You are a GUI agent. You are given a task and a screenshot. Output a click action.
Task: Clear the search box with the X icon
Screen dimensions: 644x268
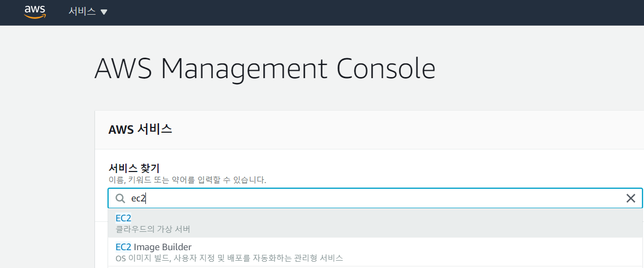(631, 198)
